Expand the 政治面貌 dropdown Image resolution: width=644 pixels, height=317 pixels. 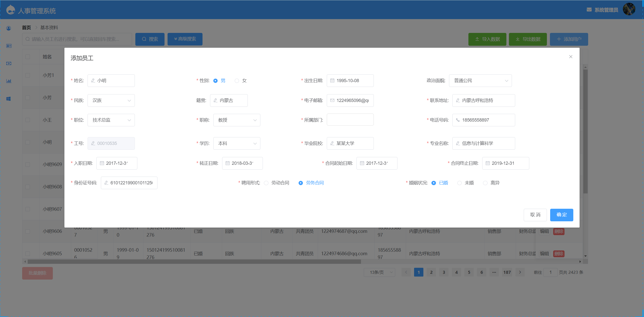(480, 81)
